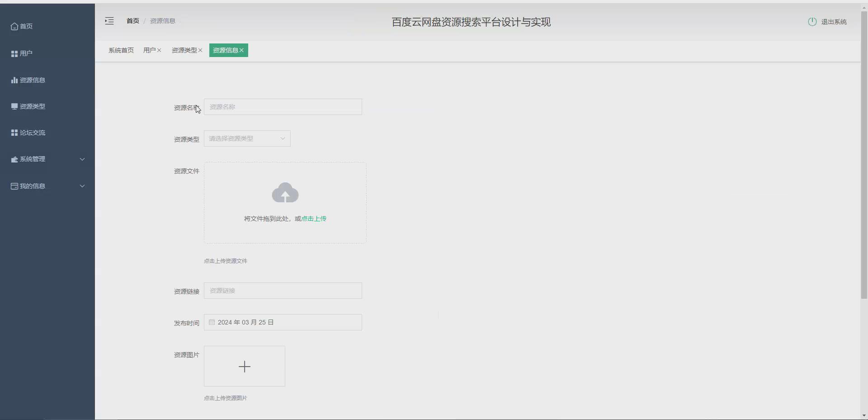868x420 pixels.
Task: Click the 系统管理 icon in sidebar
Action: click(x=14, y=159)
